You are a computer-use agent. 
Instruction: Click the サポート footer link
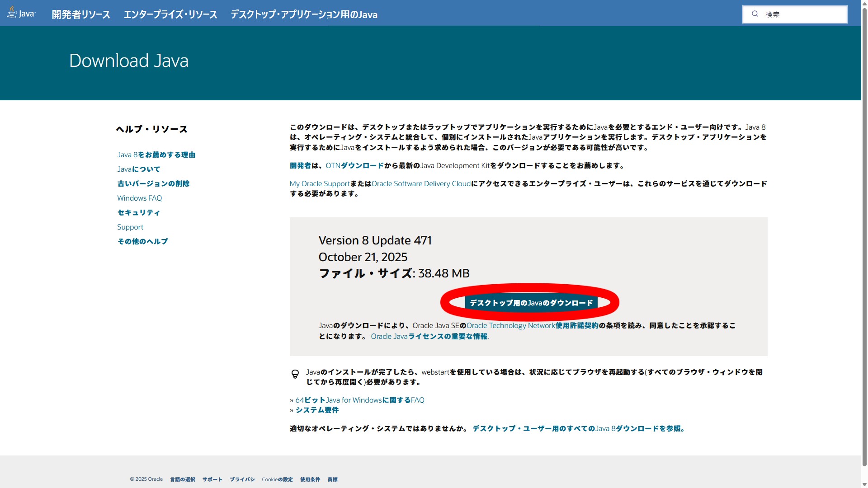(x=212, y=479)
